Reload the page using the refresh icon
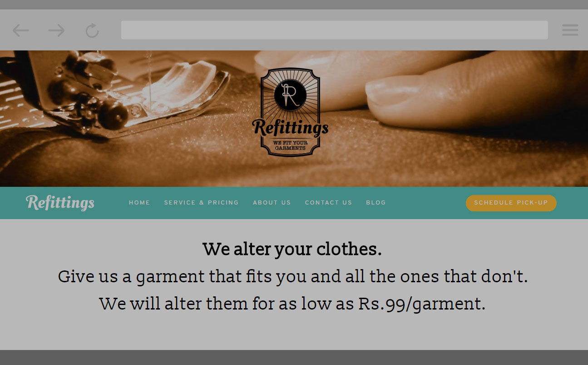The width and height of the screenshot is (588, 365). coord(92,30)
